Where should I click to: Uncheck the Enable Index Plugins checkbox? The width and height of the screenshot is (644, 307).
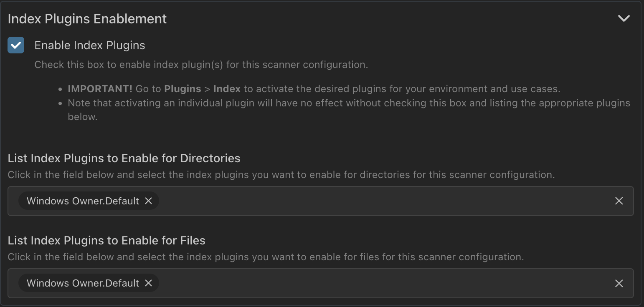click(x=16, y=45)
